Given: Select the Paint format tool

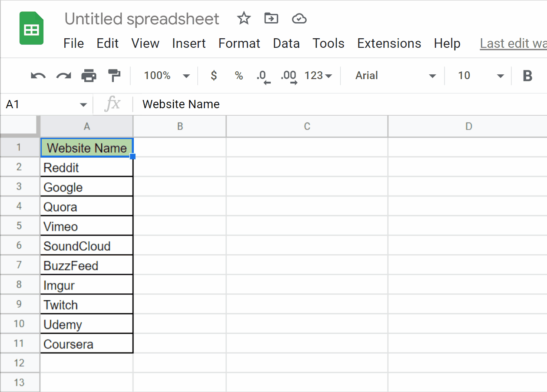Looking at the screenshot, I should [114, 75].
